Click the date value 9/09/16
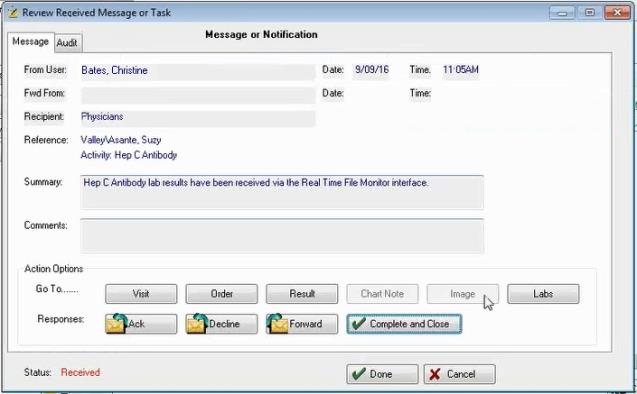The image size is (637, 394). pos(372,70)
